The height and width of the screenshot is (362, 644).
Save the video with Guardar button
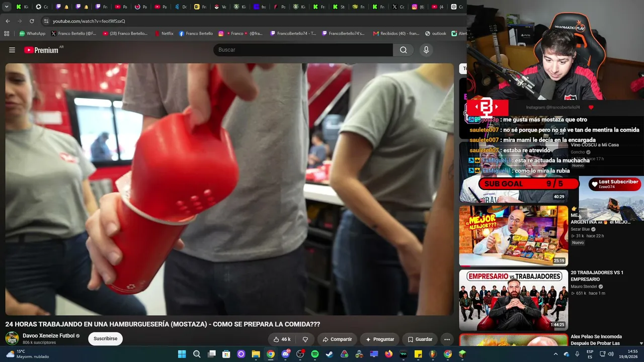(420, 339)
